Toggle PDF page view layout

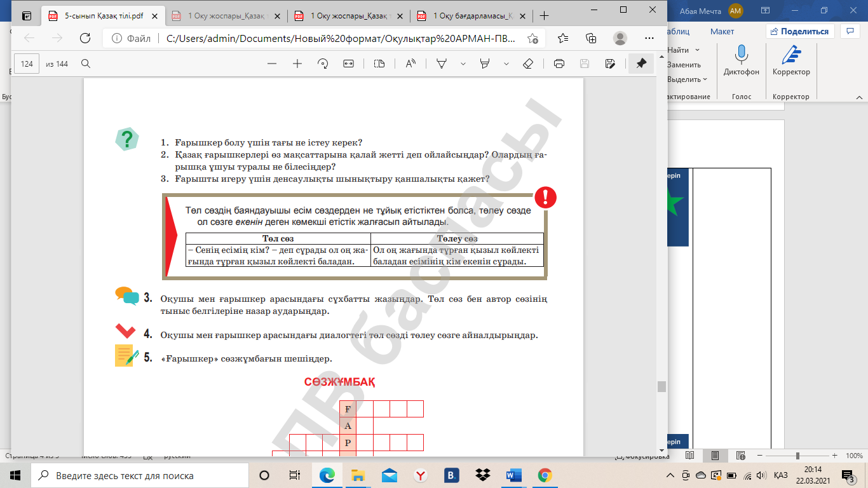pyautogui.click(x=379, y=64)
